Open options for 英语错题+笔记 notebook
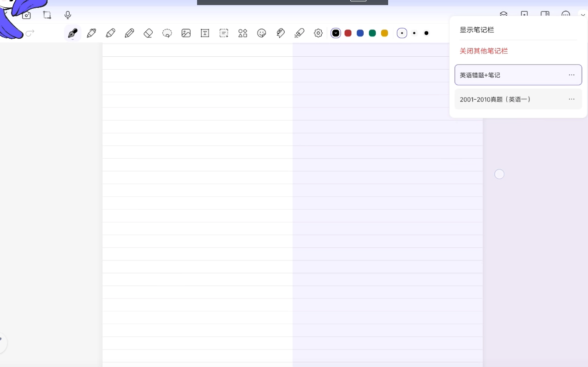This screenshot has width=588, height=367. coord(571,75)
